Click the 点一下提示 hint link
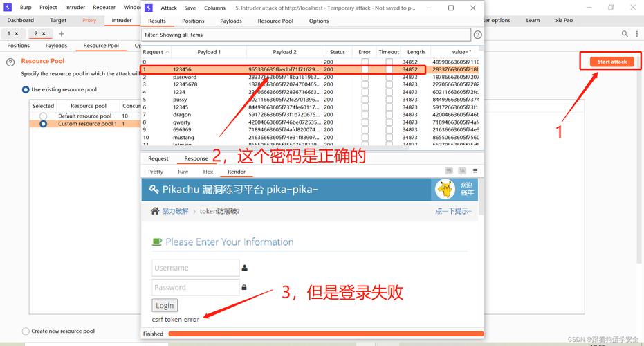 (454, 211)
